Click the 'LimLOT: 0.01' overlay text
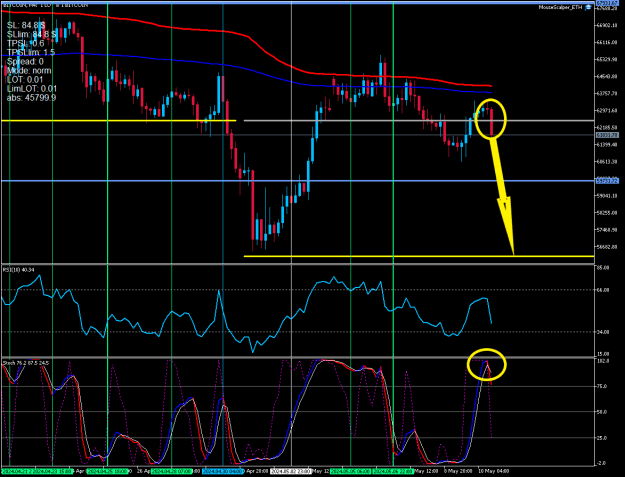This screenshot has height=477, width=625. 32,88
